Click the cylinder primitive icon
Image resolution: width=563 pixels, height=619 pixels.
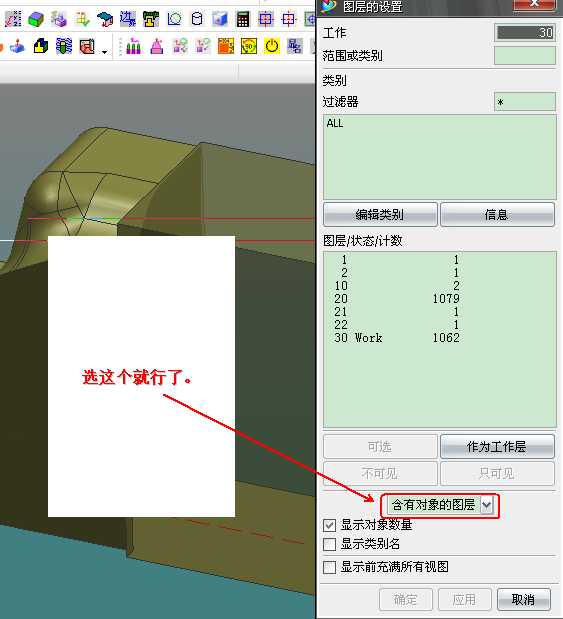tap(197, 19)
